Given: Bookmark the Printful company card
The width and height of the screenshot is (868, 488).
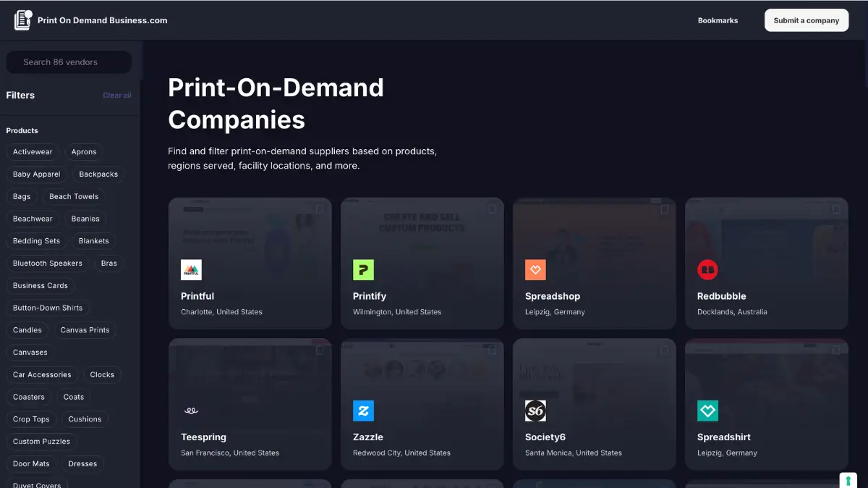Looking at the screenshot, I should point(320,209).
